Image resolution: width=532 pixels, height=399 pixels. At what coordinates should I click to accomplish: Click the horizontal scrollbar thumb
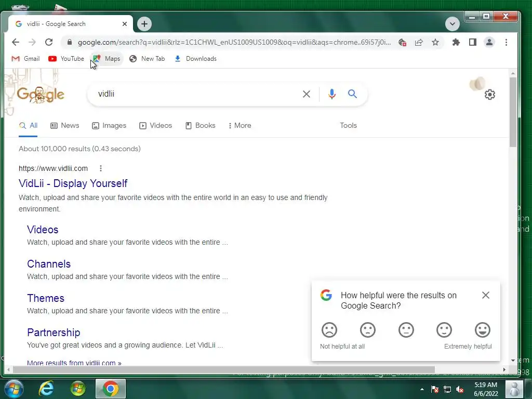(224, 369)
